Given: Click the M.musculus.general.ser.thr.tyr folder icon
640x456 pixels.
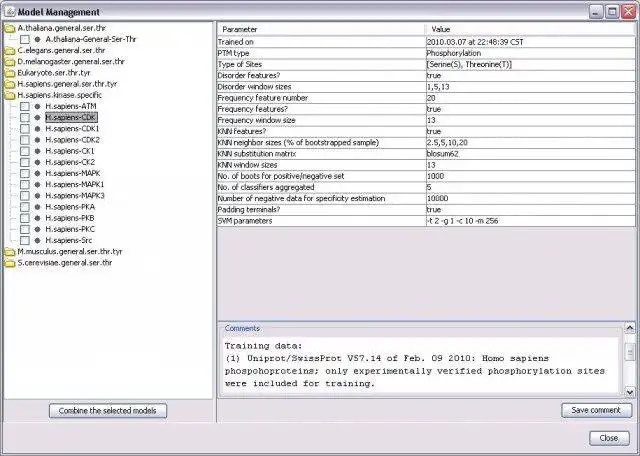Looking at the screenshot, I should [9, 252].
